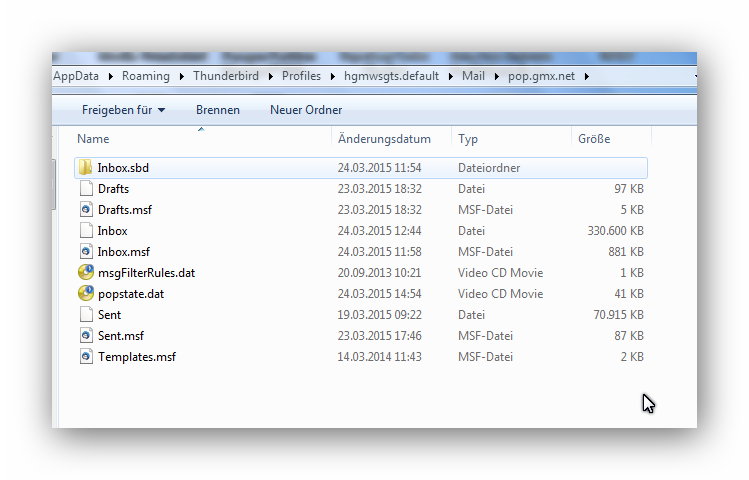Click the blank file icon beside Sent
Image resolution: width=749 pixels, height=480 pixels.
pyautogui.click(x=86, y=314)
